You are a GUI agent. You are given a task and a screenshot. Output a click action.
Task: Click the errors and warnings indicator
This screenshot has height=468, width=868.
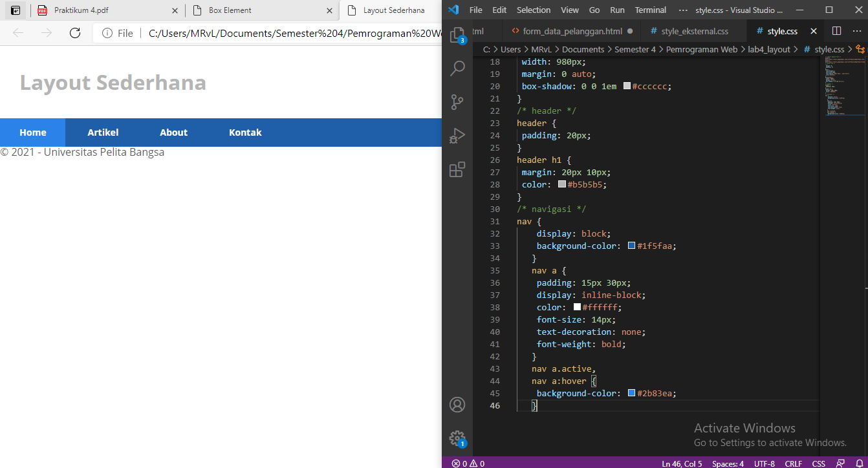tap(467, 463)
